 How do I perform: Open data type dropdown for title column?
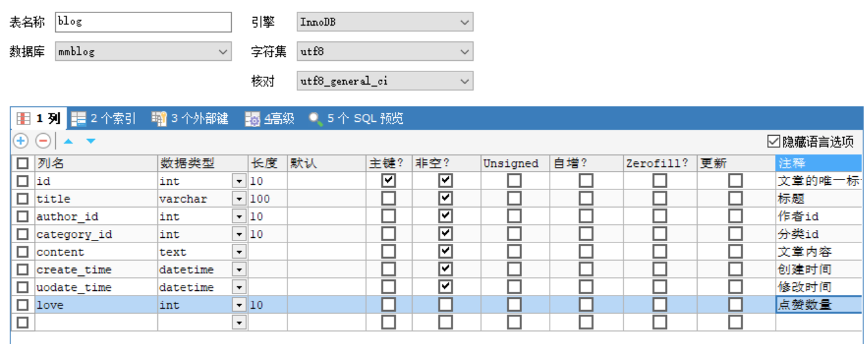(x=239, y=199)
